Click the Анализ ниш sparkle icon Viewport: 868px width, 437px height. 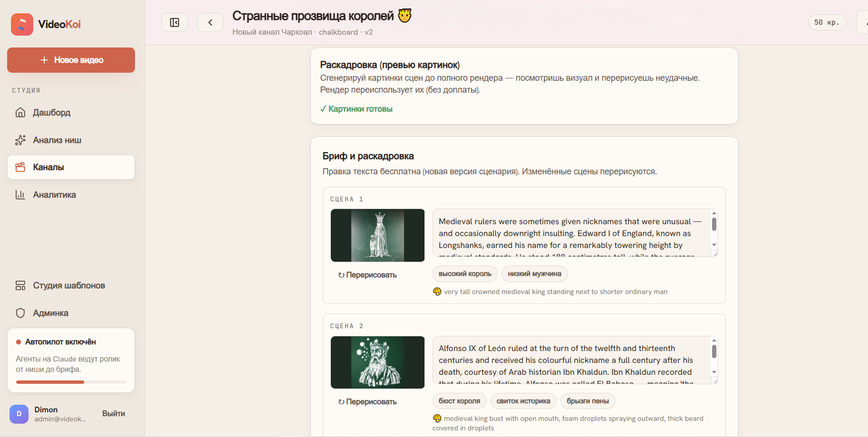20,140
